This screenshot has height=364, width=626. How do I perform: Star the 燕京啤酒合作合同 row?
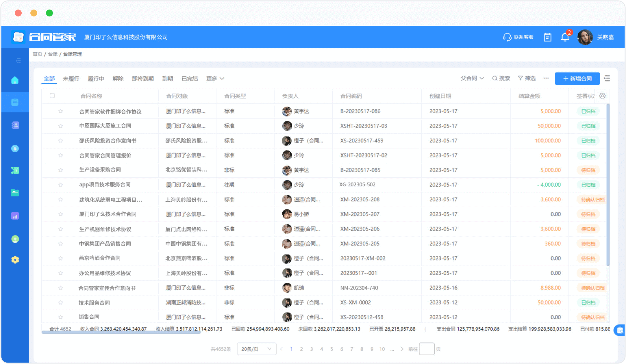click(60, 258)
